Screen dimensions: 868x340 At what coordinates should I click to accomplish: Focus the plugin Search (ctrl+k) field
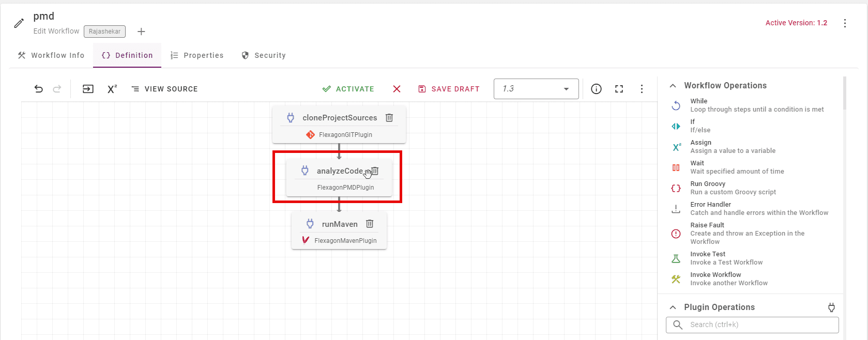pyautogui.click(x=752, y=324)
